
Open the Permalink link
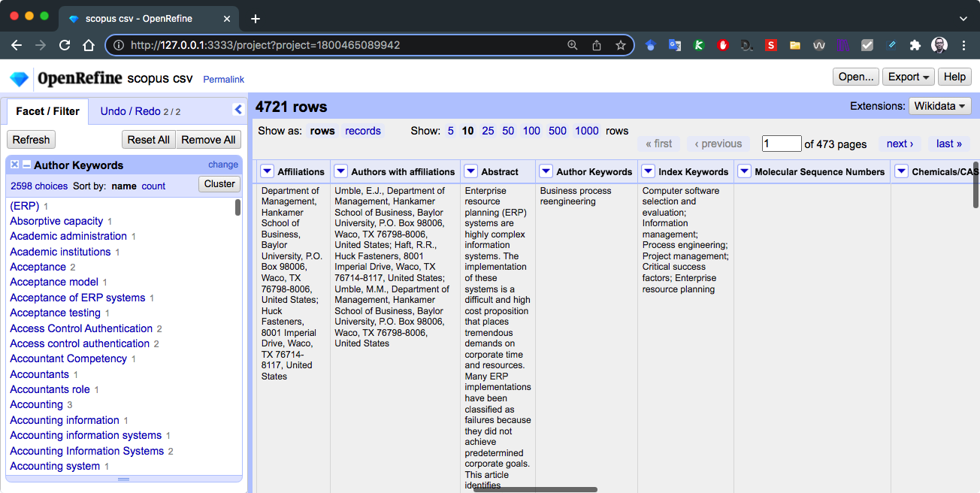[x=224, y=80]
